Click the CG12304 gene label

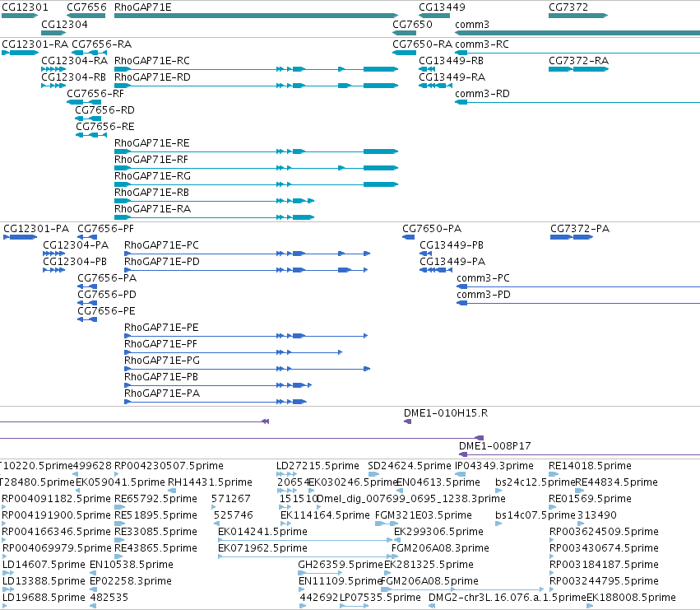pyautogui.click(x=64, y=24)
